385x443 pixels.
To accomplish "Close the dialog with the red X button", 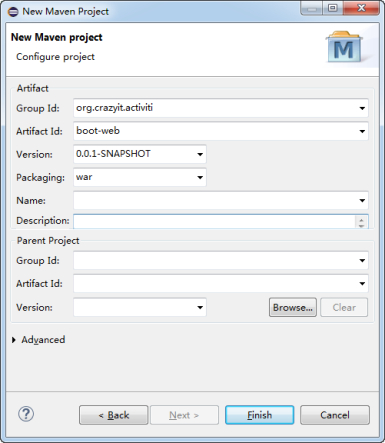I will (361, 8).
